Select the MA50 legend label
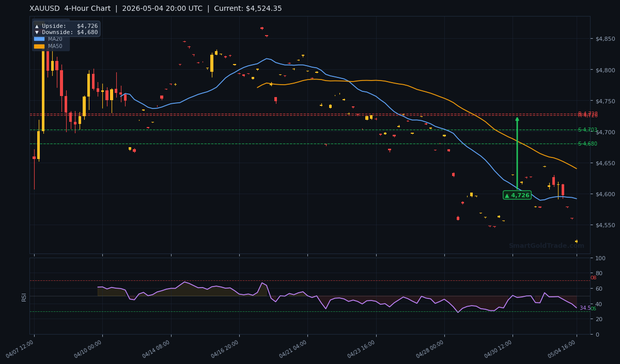 click(x=55, y=46)
